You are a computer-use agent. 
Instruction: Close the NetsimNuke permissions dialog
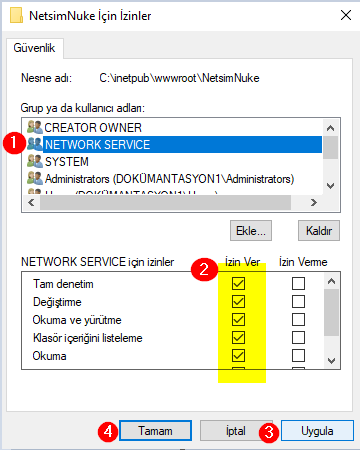(x=346, y=15)
